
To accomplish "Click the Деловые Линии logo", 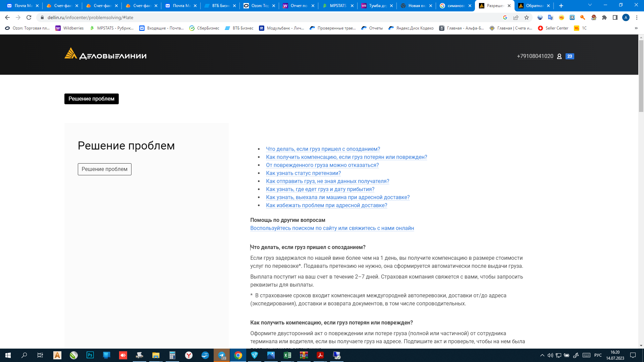I will tap(105, 54).
